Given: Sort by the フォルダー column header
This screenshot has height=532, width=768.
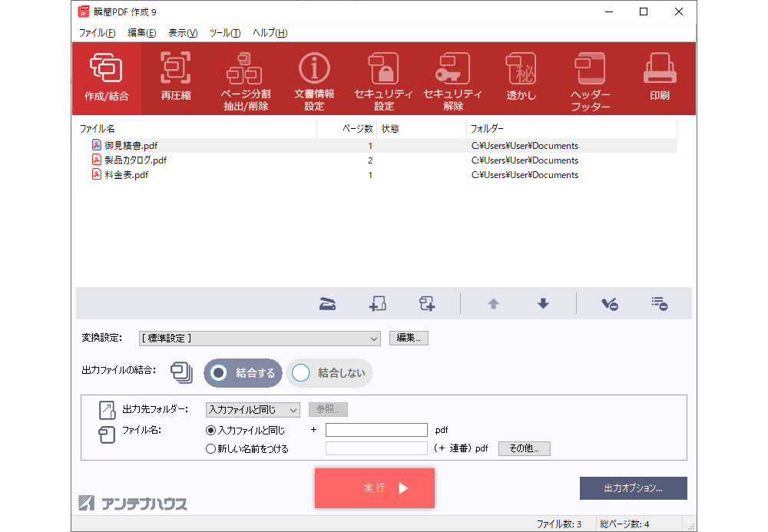Looking at the screenshot, I should tap(572, 129).
